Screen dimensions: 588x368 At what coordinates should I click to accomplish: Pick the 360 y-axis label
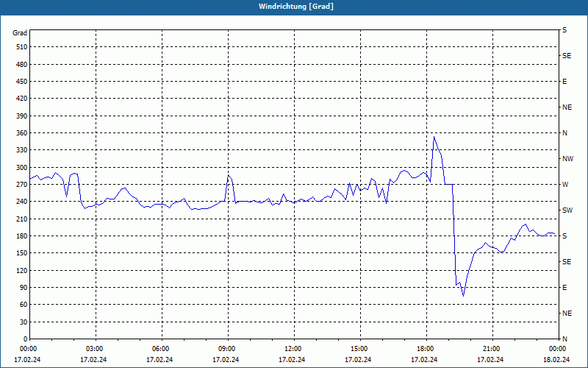(x=22, y=133)
